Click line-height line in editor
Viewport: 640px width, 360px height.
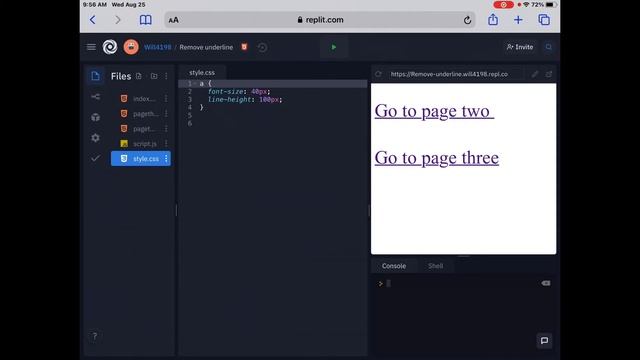point(245,99)
